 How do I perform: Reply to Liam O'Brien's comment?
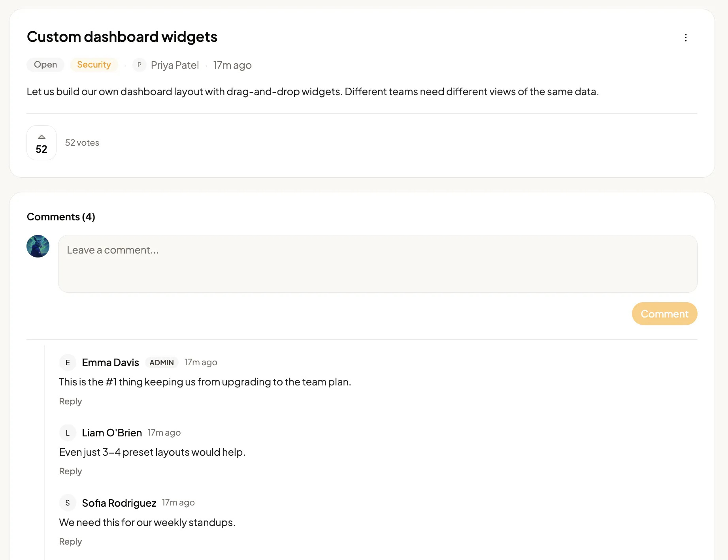(70, 471)
